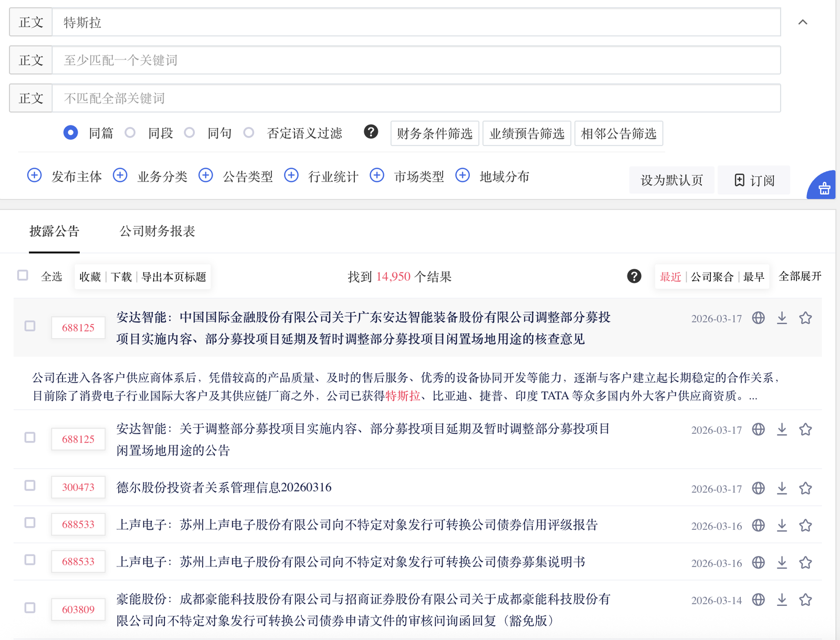This screenshot has height=640, width=840.
Task: Sort results by 公司聚合
Action: pyautogui.click(x=712, y=277)
